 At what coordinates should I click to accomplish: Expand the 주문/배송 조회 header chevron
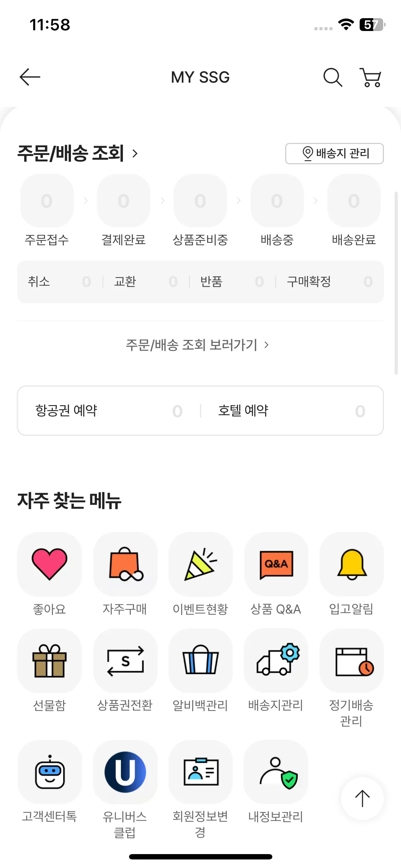coord(135,154)
